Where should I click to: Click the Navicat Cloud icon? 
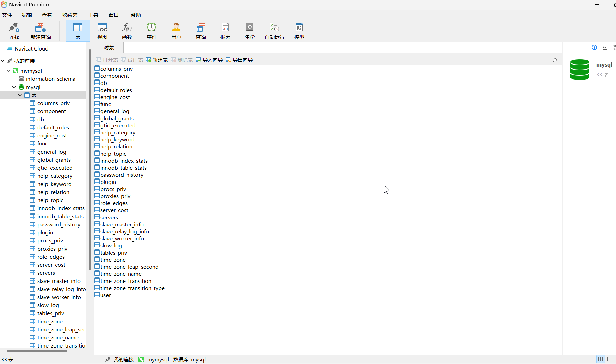pyautogui.click(x=10, y=48)
